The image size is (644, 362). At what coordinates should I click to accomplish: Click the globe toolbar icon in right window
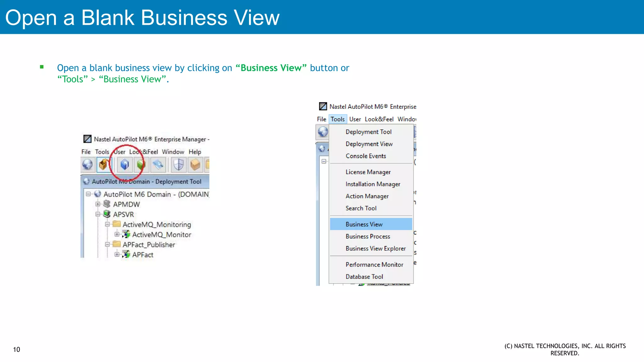[323, 132]
